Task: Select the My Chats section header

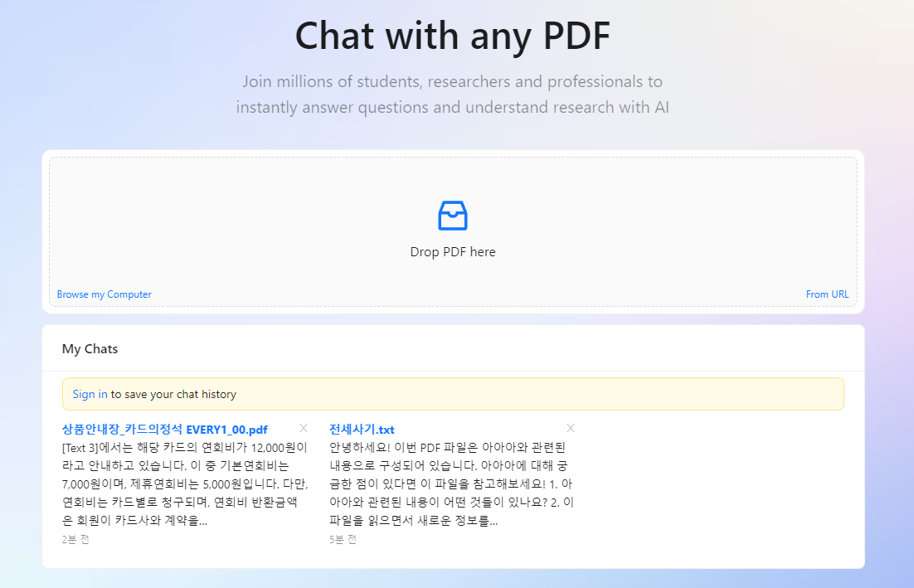Action: click(x=90, y=348)
